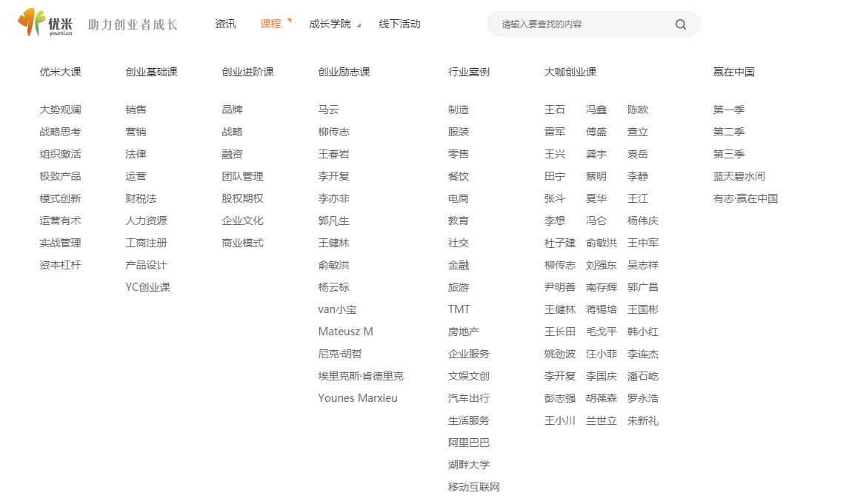
Task: Click the search magnifier icon
Action: [680, 24]
